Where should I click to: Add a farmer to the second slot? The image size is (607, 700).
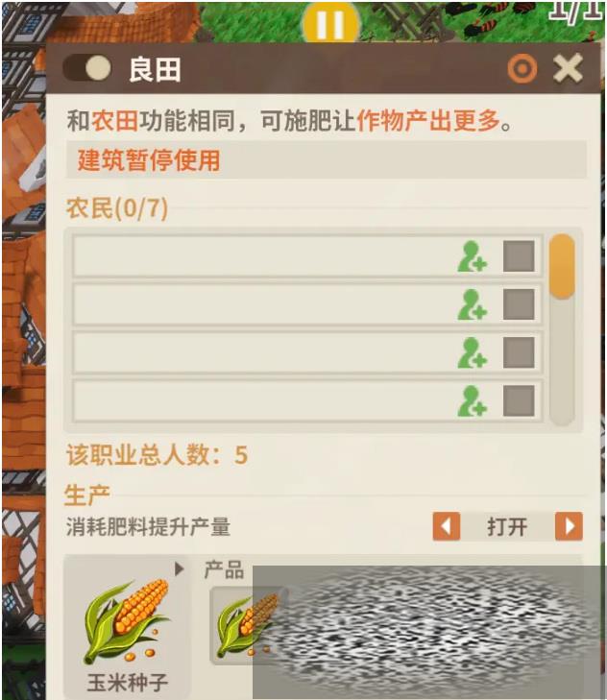(472, 305)
